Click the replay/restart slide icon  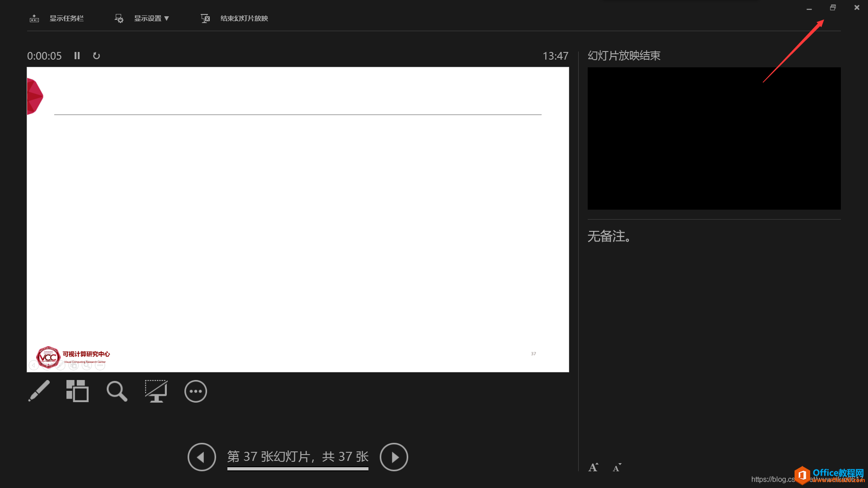pyautogui.click(x=97, y=56)
